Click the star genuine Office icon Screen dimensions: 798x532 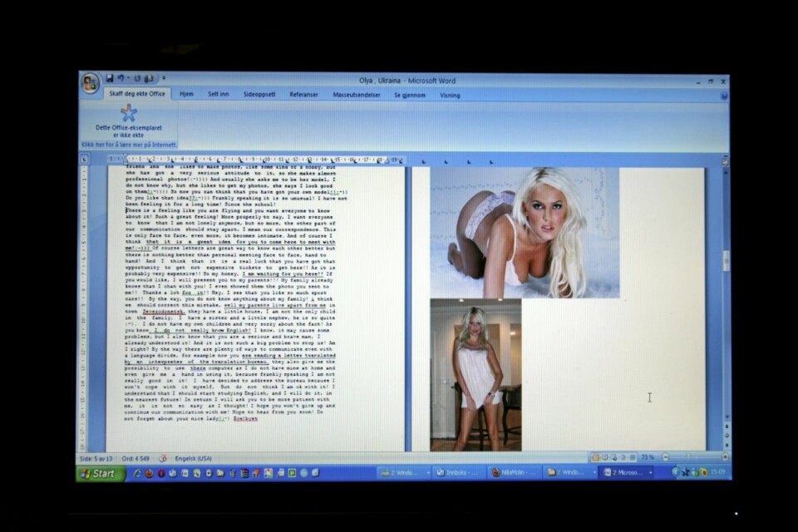pyautogui.click(x=129, y=112)
